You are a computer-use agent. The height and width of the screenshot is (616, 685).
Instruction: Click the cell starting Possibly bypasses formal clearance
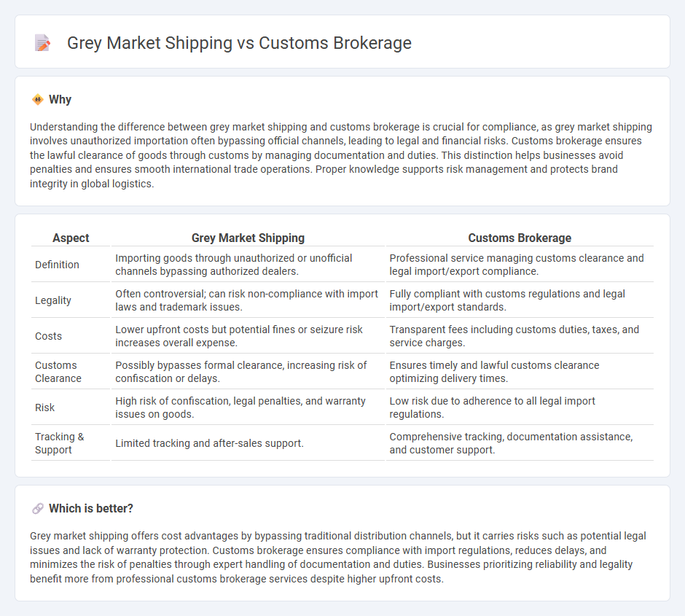click(248, 372)
